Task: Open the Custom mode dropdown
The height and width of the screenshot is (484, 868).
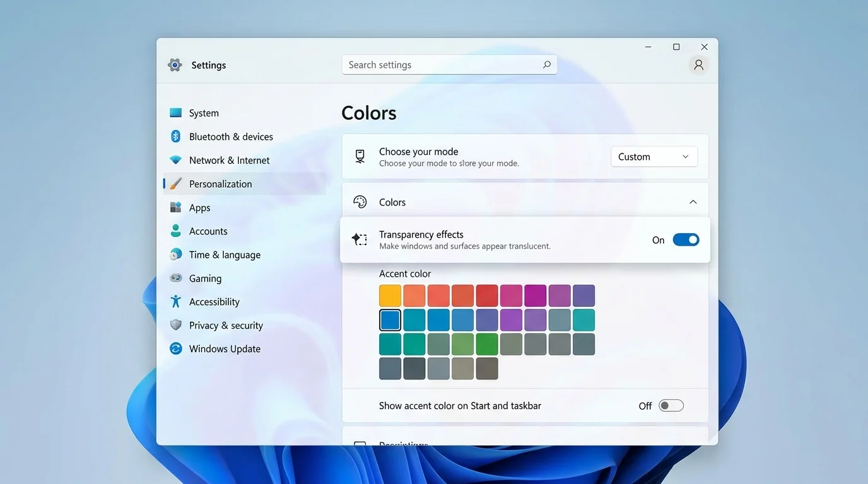Action: (654, 157)
